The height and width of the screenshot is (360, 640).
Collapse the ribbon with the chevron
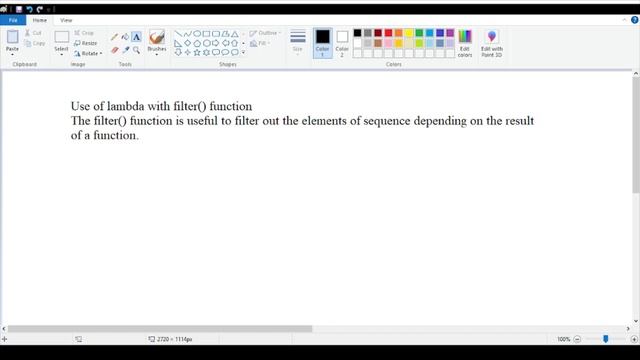point(624,20)
